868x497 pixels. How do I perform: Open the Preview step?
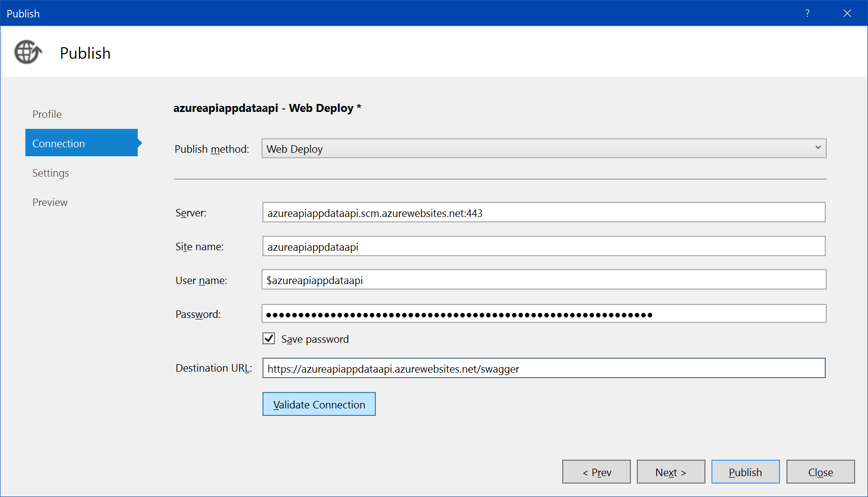[50, 202]
